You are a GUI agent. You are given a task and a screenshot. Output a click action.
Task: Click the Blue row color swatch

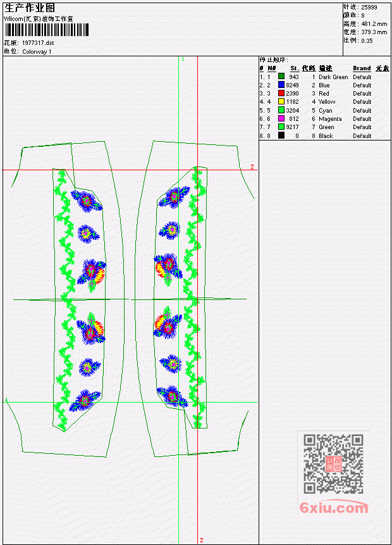click(x=281, y=85)
